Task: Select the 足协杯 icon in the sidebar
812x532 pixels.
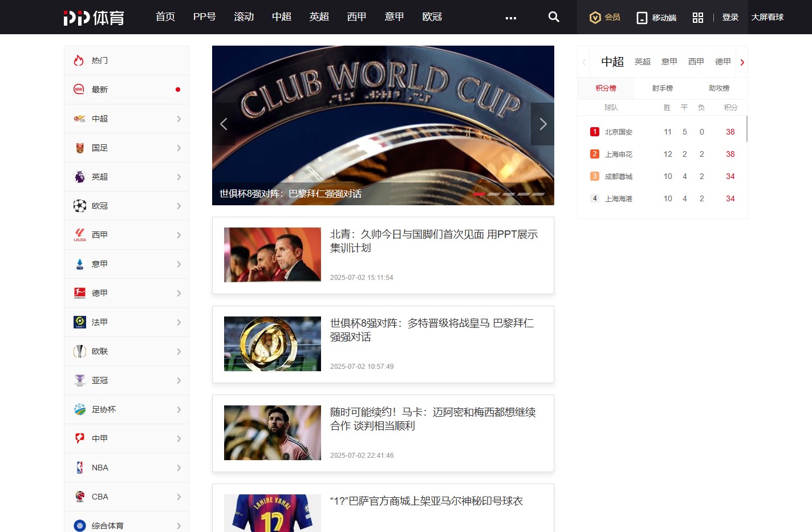Action: coord(80,409)
